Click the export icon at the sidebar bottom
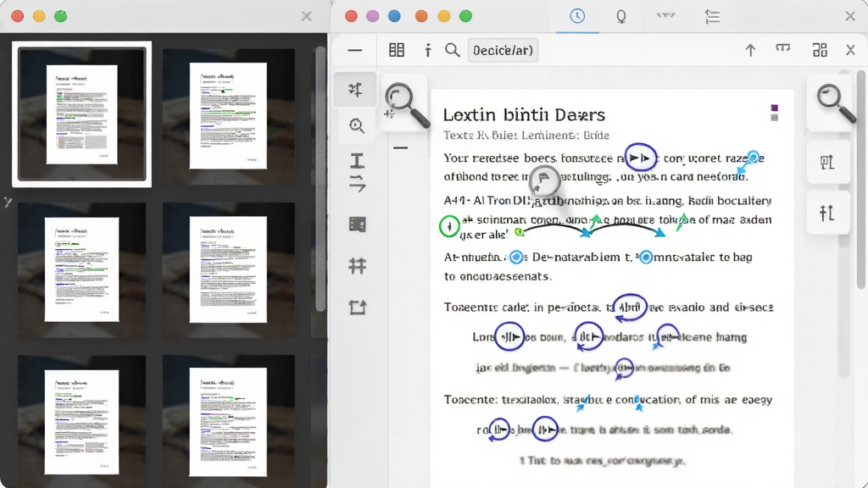Image resolution: width=868 pixels, height=488 pixels. (x=358, y=307)
